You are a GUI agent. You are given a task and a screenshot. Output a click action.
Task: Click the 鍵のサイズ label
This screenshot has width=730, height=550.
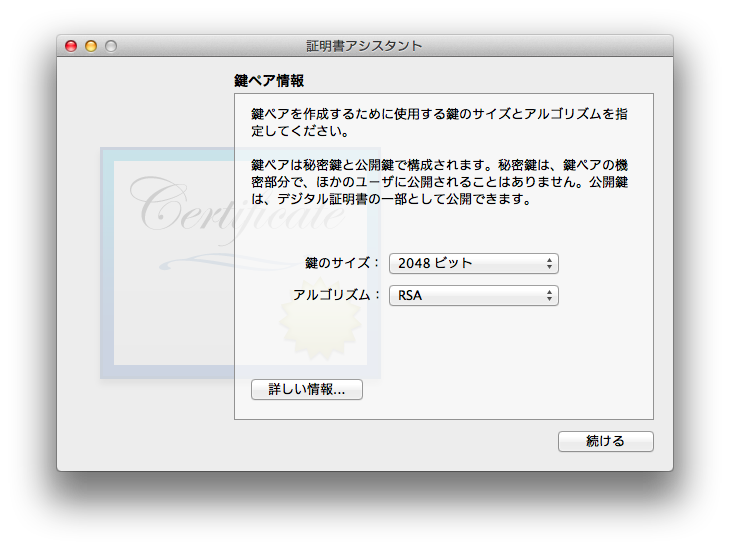click(x=343, y=263)
